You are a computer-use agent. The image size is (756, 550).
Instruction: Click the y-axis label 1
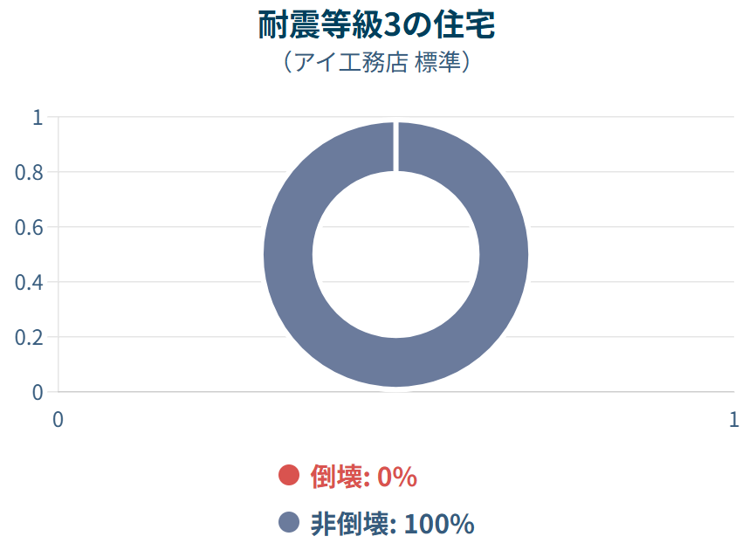coord(38,117)
